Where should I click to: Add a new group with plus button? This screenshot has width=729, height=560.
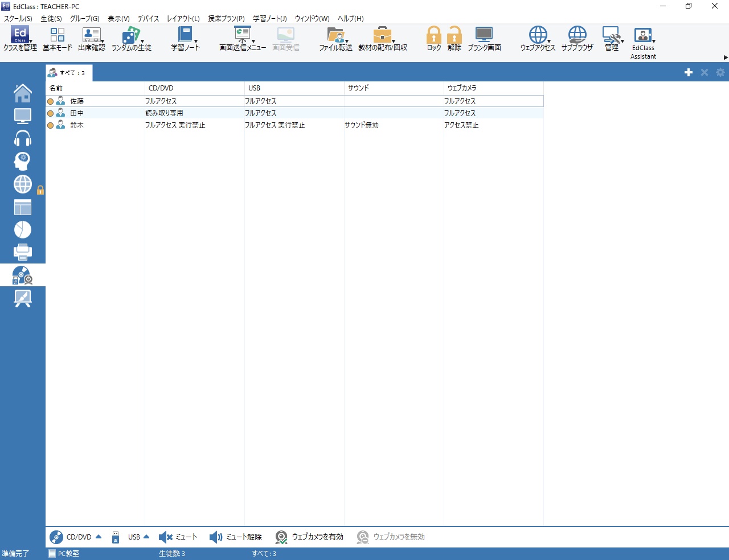[689, 72]
